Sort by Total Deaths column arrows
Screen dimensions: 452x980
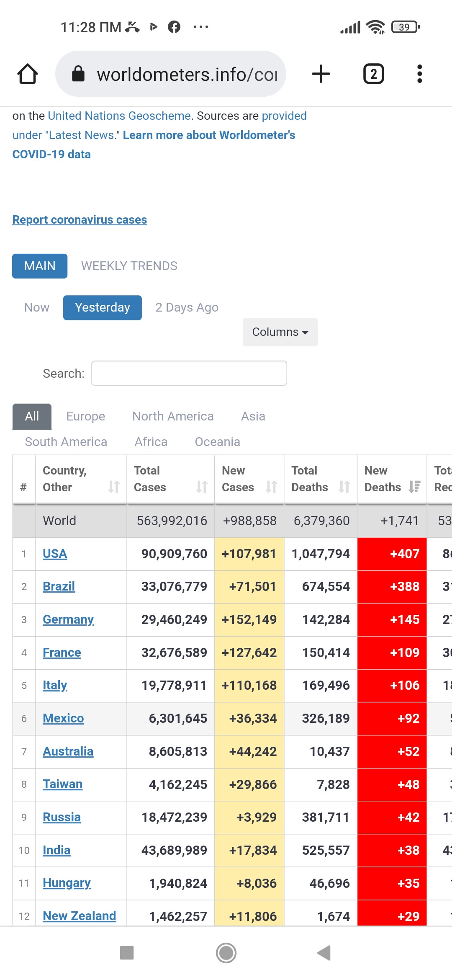(344, 487)
